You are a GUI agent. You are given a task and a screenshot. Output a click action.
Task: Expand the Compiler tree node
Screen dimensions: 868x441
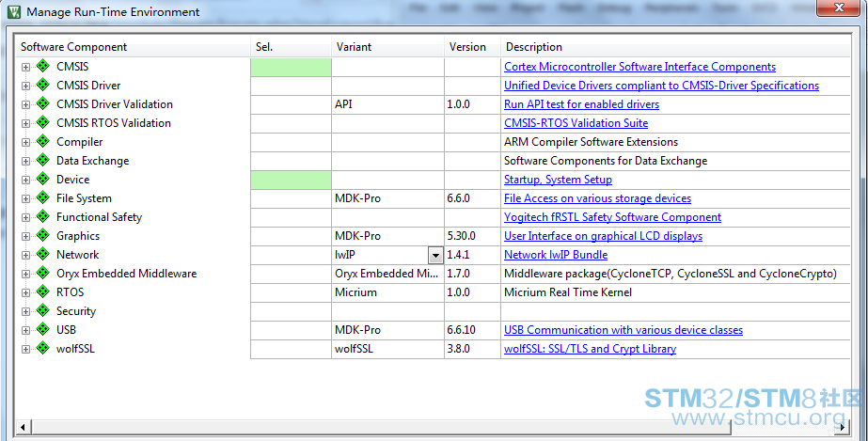tap(25, 142)
